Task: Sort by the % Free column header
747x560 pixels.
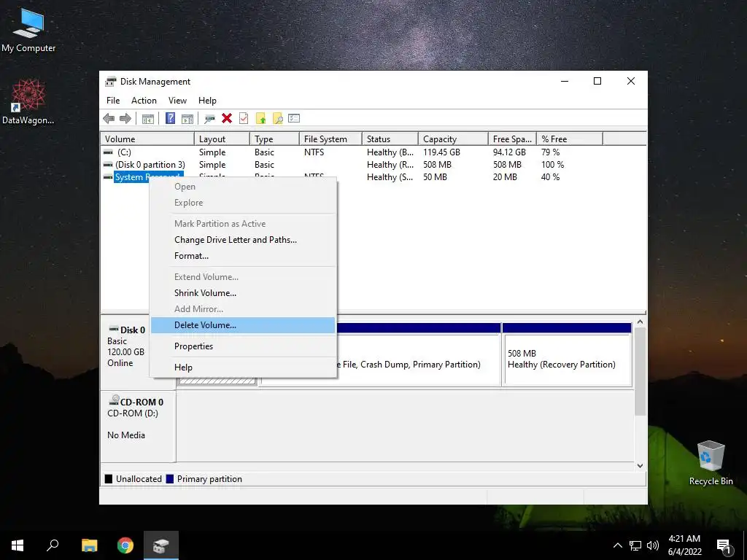Action: 570,139
